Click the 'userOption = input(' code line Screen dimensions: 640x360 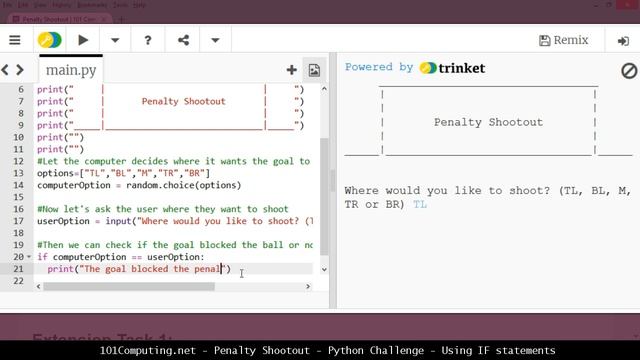[176, 221]
